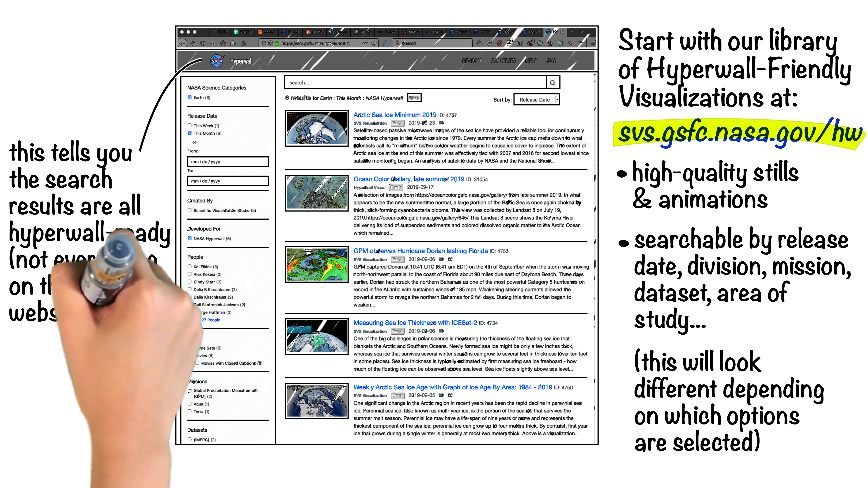Click the browser back arrow button
Screen dimensions: 868x488
(182, 43)
